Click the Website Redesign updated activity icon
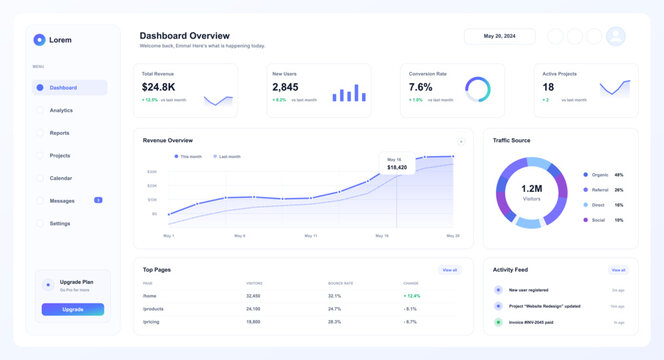 pos(498,306)
